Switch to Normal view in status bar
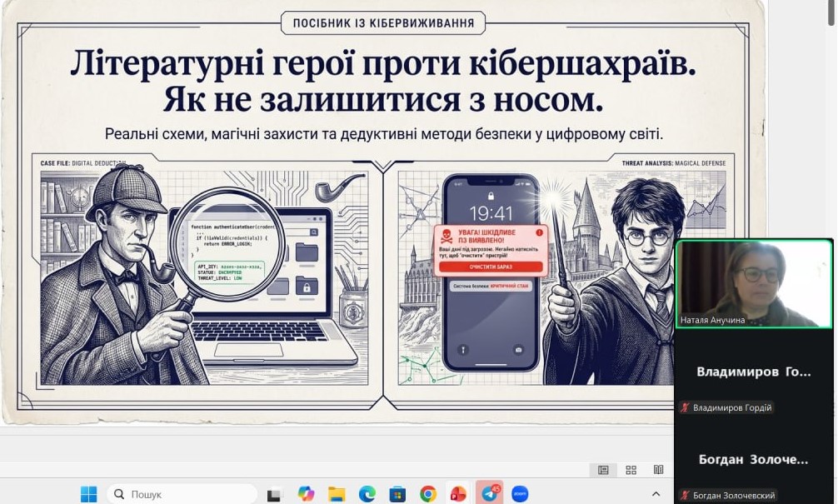This screenshot has width=838, height=504. (603, 470)
